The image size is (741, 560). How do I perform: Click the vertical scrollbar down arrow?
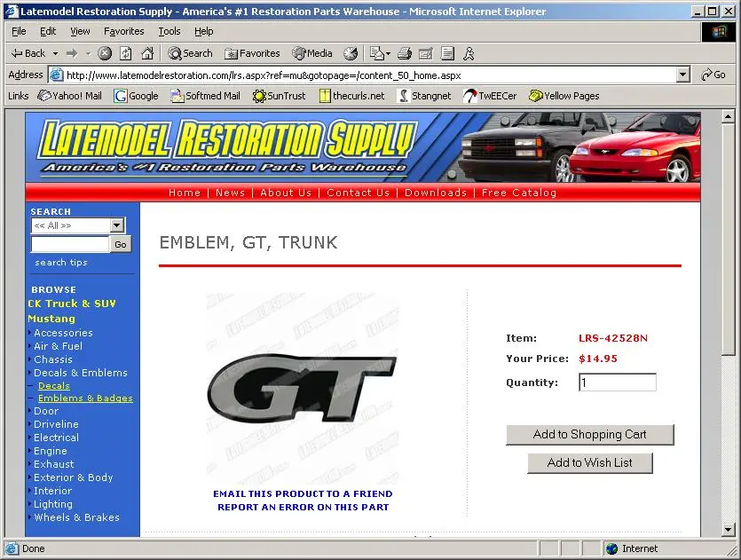[x=729, y=530]
